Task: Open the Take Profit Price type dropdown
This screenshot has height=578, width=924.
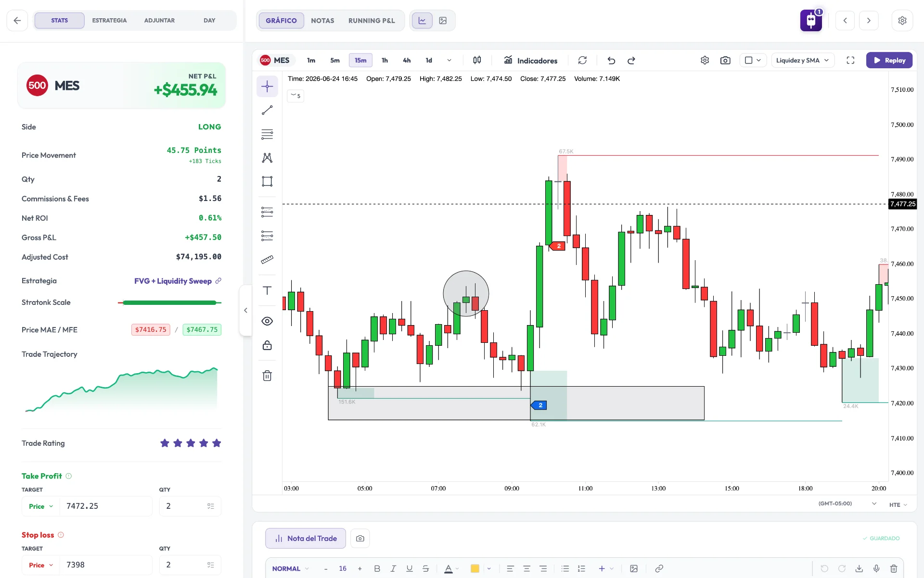Action: (x=41, y=506)
